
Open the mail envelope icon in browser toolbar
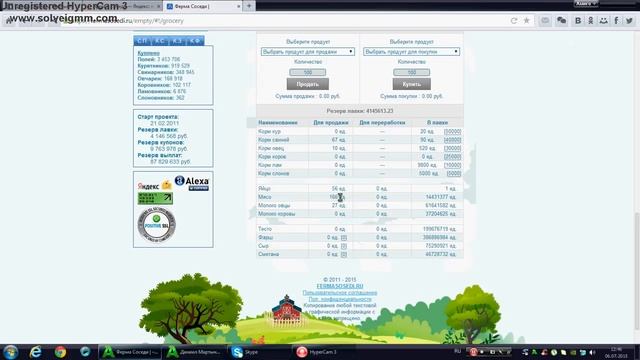545,21
